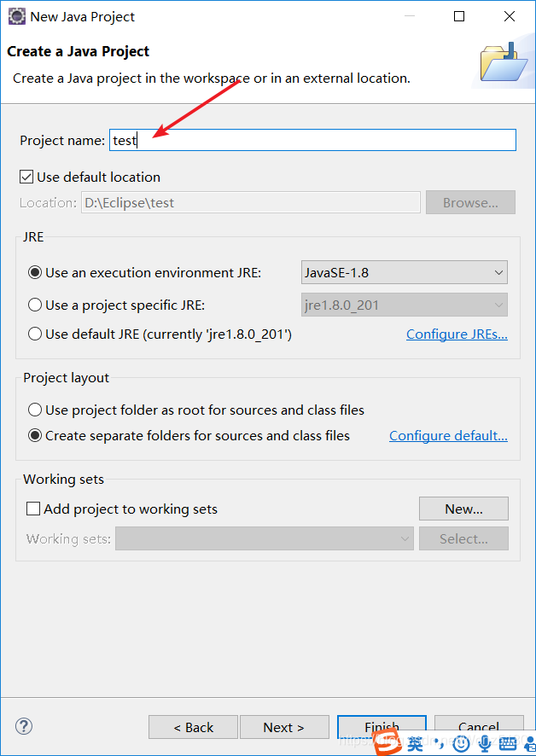Screen dimensions: 536x756
Task: Open Configure JREs settings
Action: tap(457, 334)
